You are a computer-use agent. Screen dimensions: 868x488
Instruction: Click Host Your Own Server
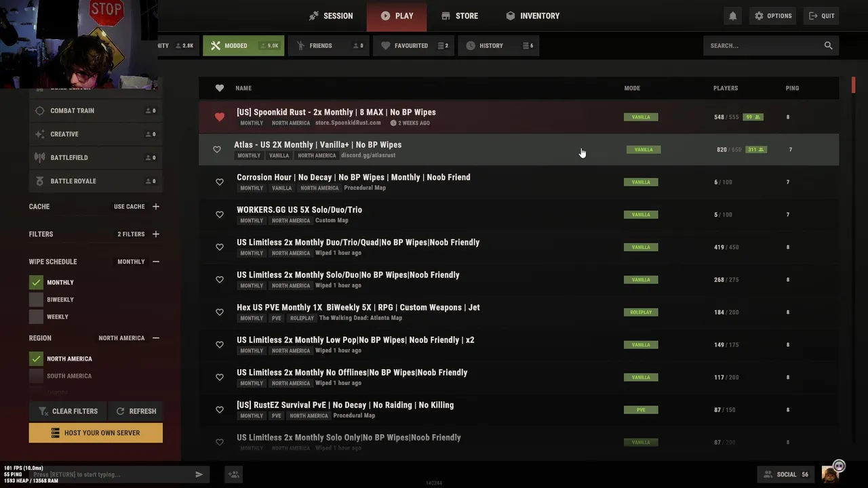[96, 432]
